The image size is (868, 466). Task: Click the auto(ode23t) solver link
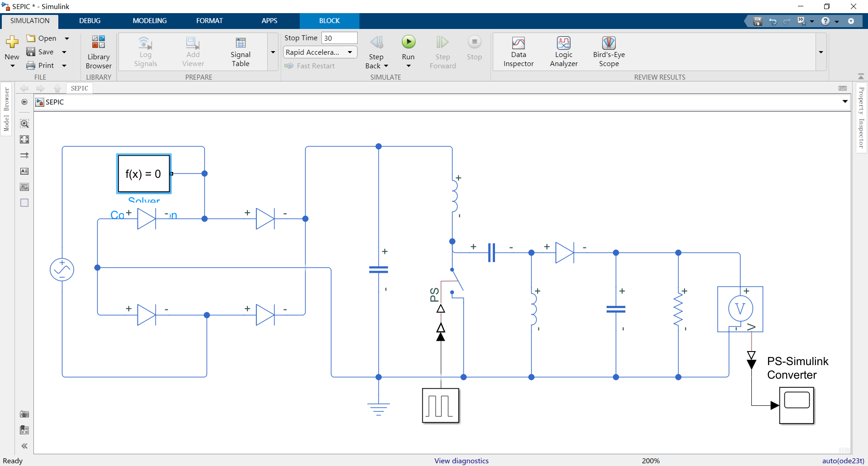tap(843, 461)
